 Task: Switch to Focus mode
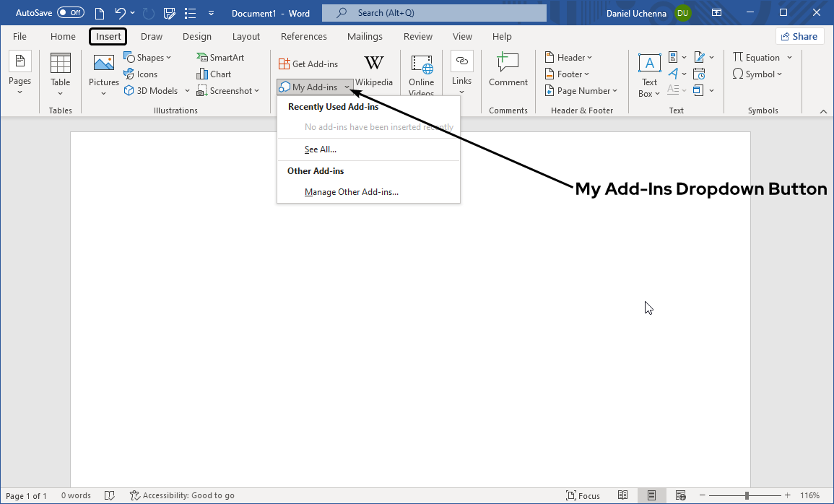(583, 495)
